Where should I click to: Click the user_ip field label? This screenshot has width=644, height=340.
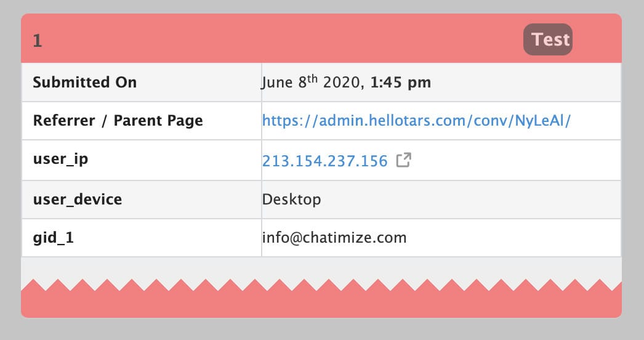click(x=60, y=159)
